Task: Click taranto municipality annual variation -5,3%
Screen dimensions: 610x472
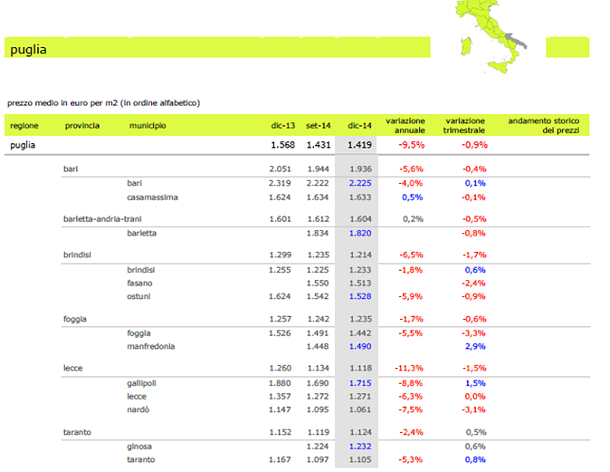Action: click(x=410, y=460)
